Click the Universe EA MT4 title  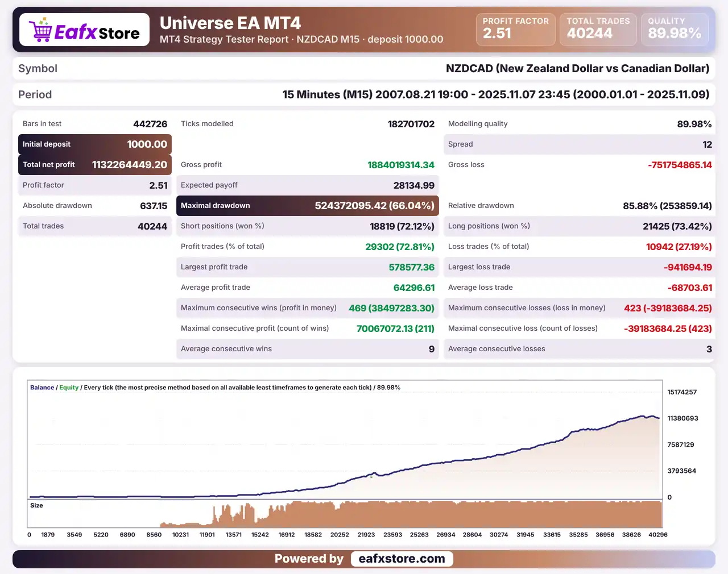point(230,23)
